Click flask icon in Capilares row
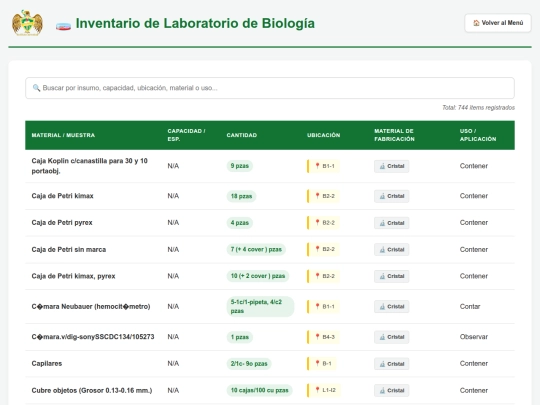 pos(382,364)
